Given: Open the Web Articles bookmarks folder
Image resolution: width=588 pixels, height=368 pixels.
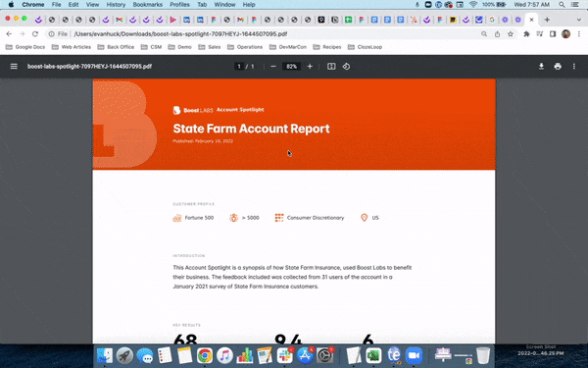Looking at the screenshot, I should 72,47.
